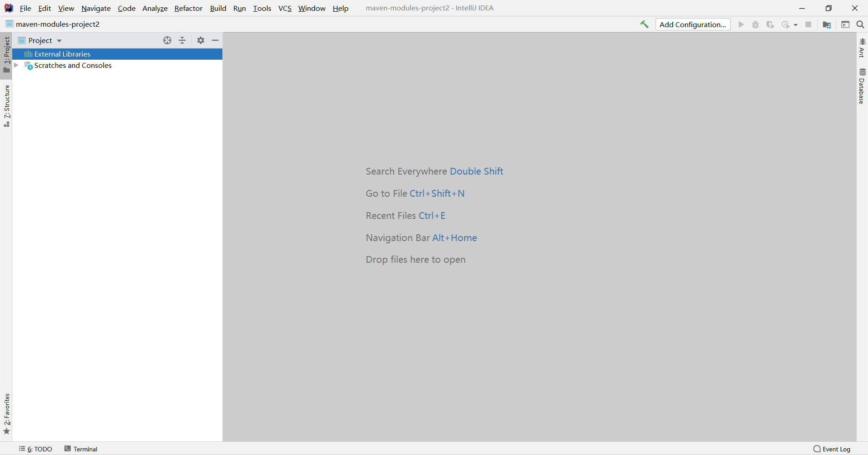The width and height of the screenshot is (868, 455).
Task: Open the Analyze menu
Action: [155, 8]
